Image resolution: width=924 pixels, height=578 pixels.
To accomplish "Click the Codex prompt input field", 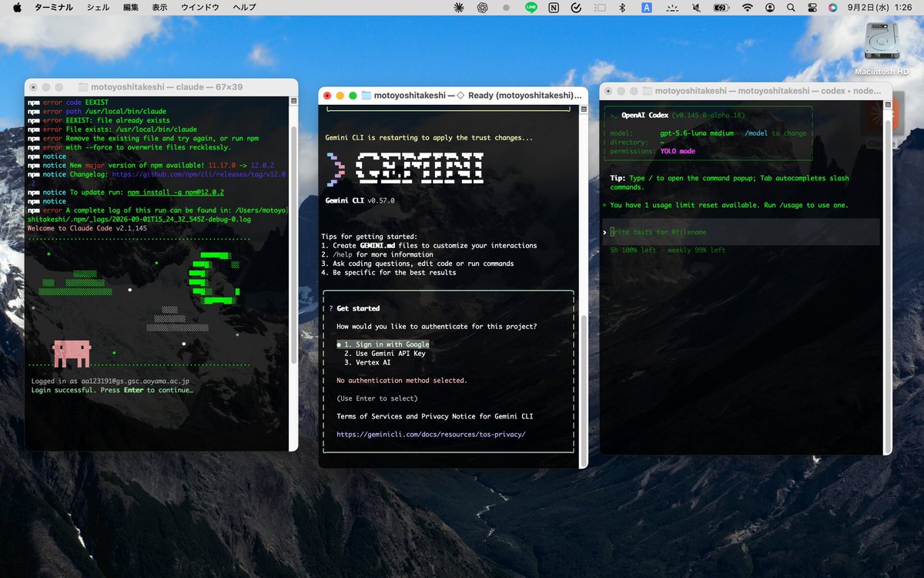I will coord(741,232).
